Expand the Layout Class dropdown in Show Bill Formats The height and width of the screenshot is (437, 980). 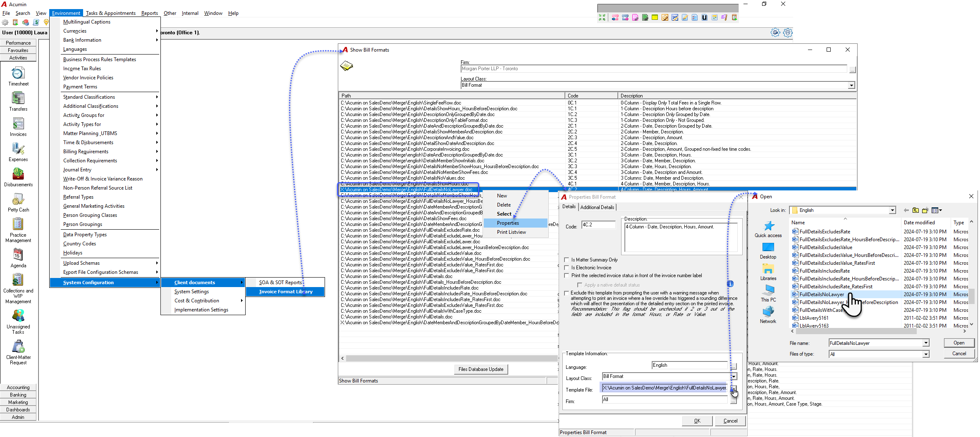pos(851,85)
